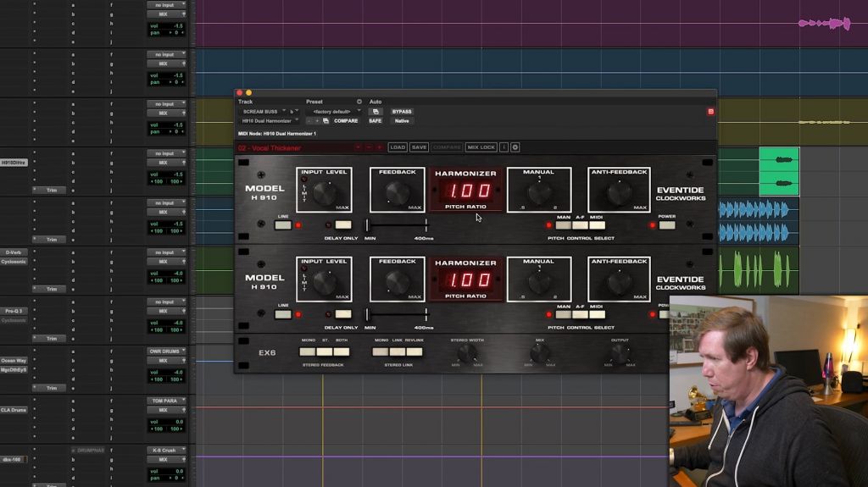Open 'no input' dropdown on H910DHrz track

166,153
